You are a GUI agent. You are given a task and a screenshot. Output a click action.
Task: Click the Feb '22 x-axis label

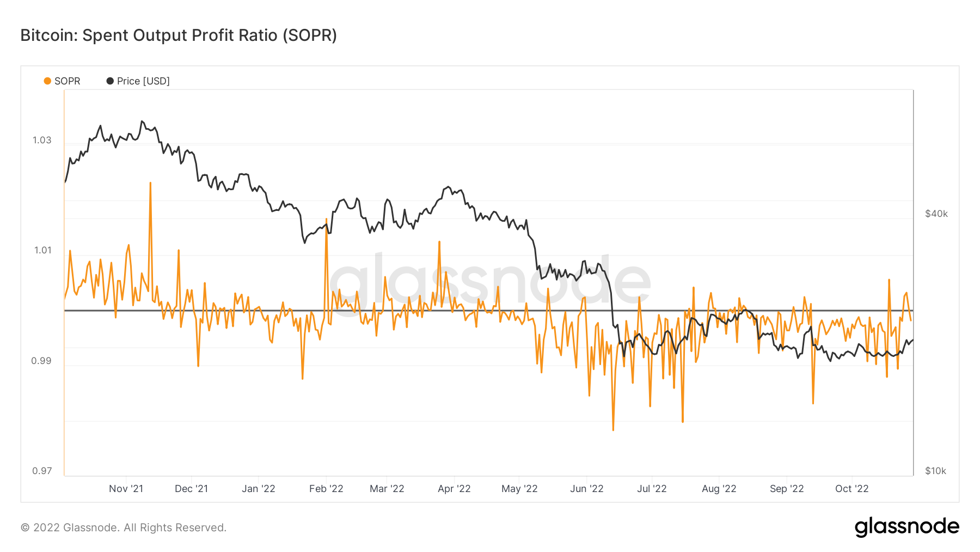click(x=326, y=489)
